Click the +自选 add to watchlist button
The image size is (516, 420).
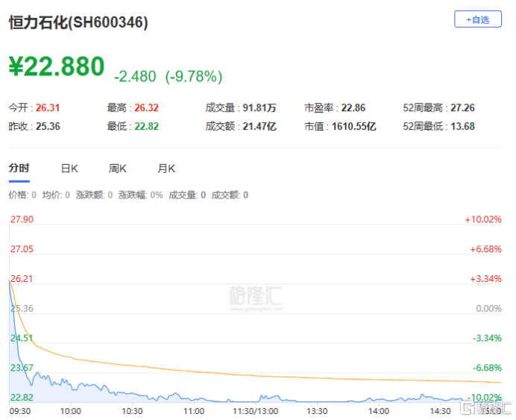pos(477,19)
